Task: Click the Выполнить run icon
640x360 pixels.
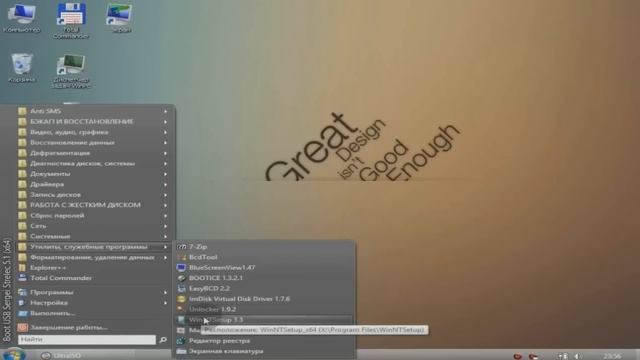Action: [x=22, y=313]
